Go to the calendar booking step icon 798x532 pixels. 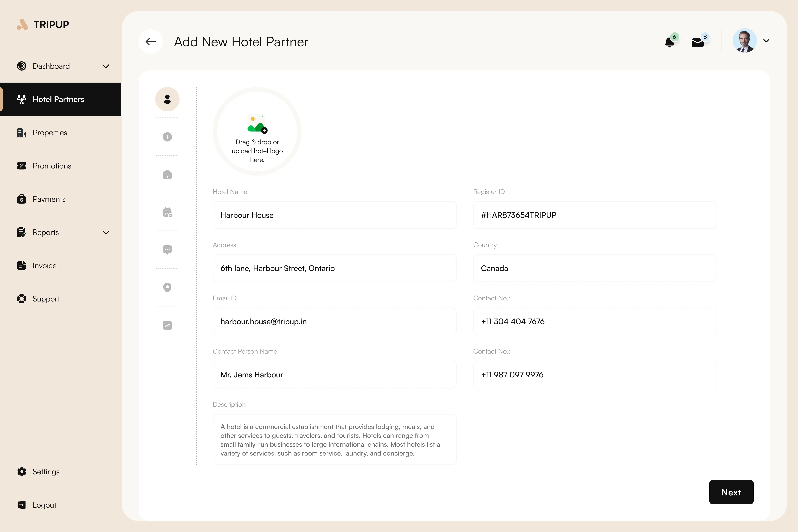pyautogui.click(x=167, y=212)
